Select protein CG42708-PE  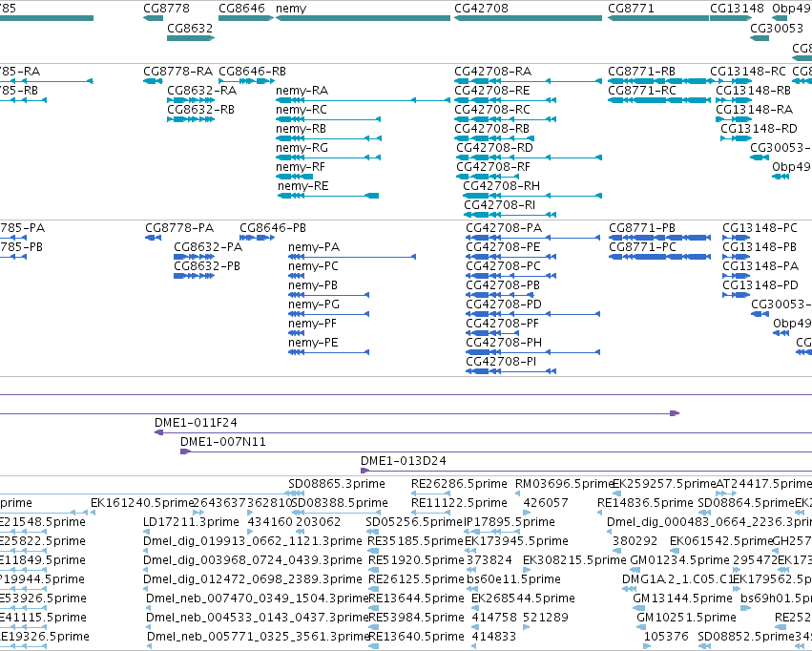click(504, 247)
